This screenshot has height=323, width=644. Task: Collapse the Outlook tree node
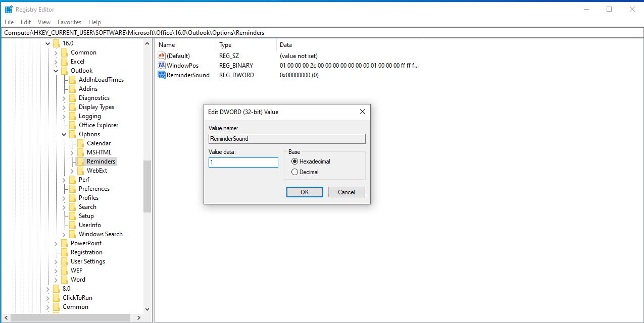coord(56,71)
